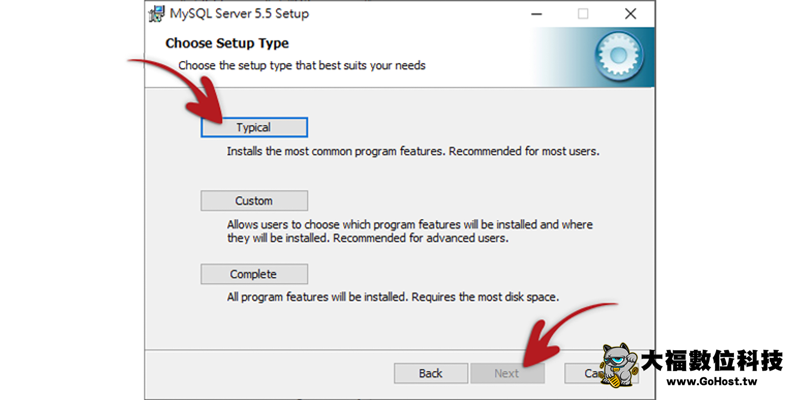
Task: Close the MySQL Server 5.5 Setup dialog
Action: pos(630,14)
